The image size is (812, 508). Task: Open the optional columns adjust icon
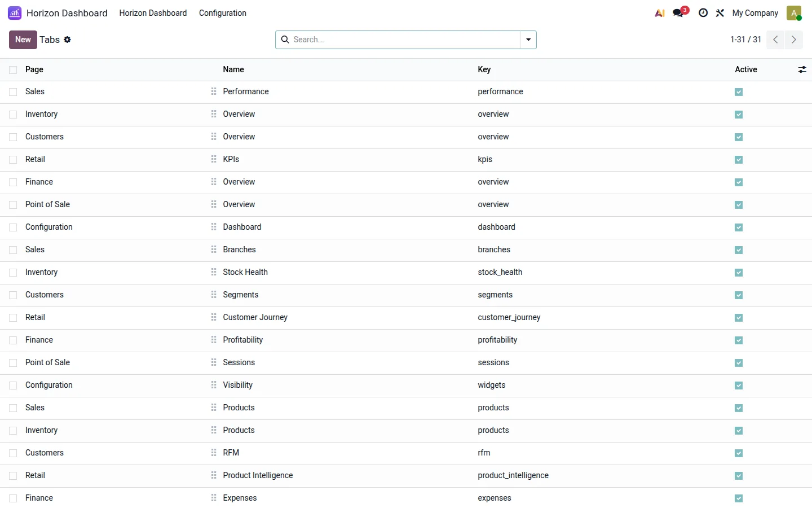pos(802,69)
